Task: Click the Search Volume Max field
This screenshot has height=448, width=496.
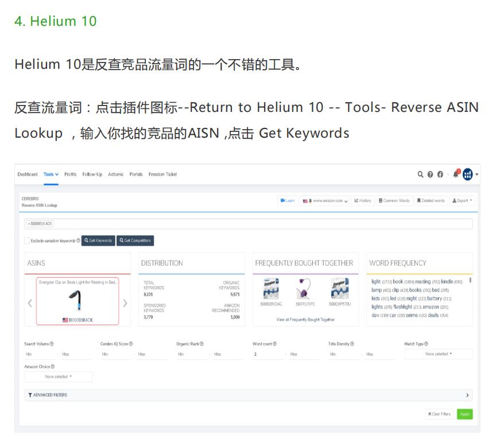Action: [x=76, y=354]
